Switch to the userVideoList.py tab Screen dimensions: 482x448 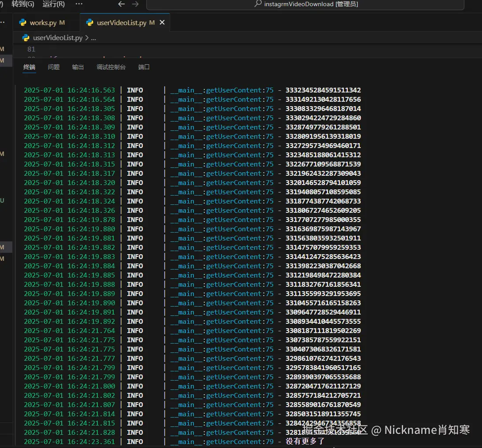click(125, 22)
